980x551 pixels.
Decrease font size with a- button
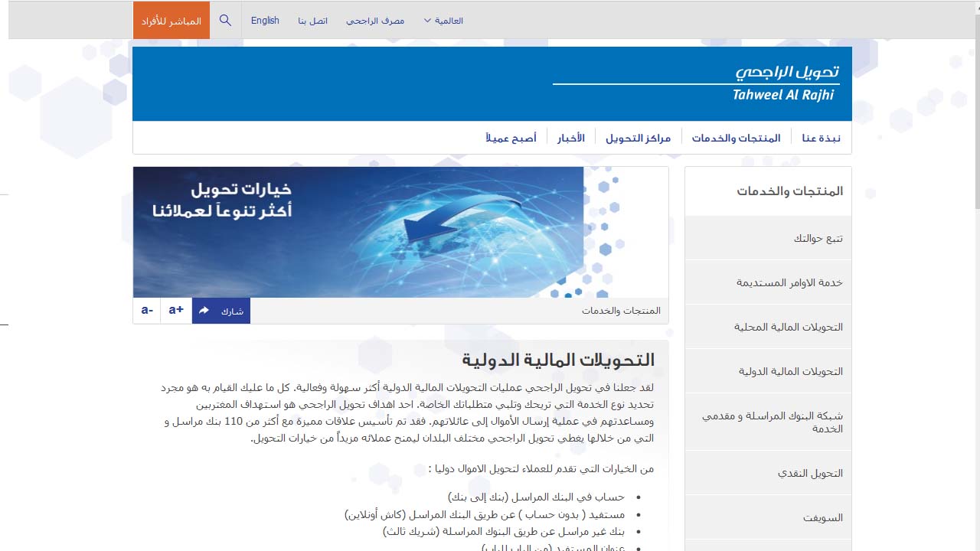pyautogui.click(x=147, y=310)
